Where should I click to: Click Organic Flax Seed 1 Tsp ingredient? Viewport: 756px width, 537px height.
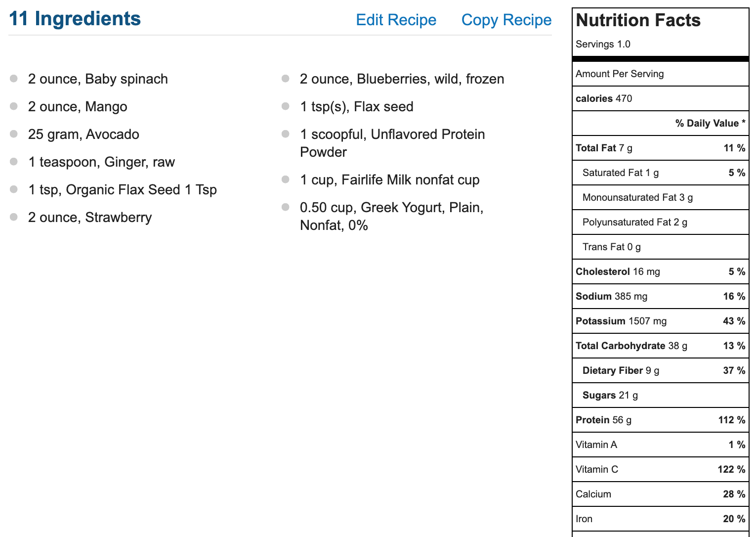123,190
